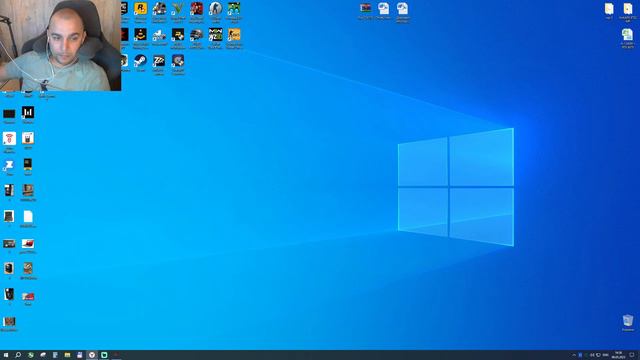Select the Recycle Bin icon
This screenshot has width=640, height=360.
tap(628, 320)
